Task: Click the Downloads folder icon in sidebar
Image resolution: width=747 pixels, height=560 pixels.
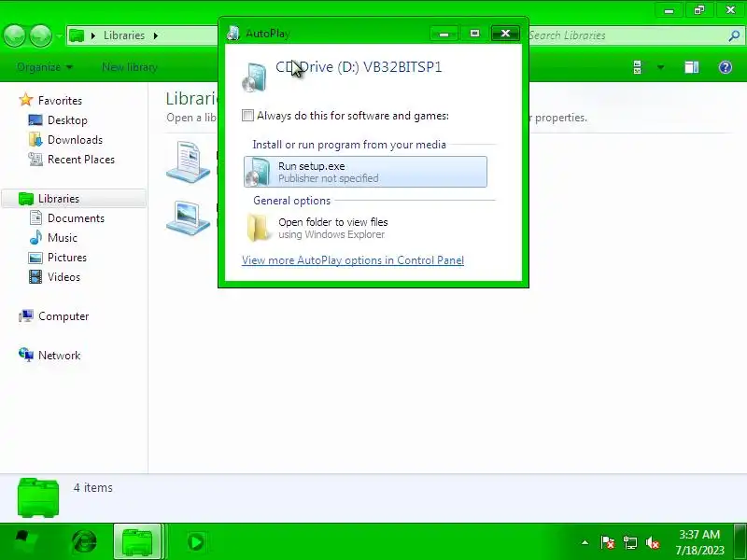Action: coord(35,139)
